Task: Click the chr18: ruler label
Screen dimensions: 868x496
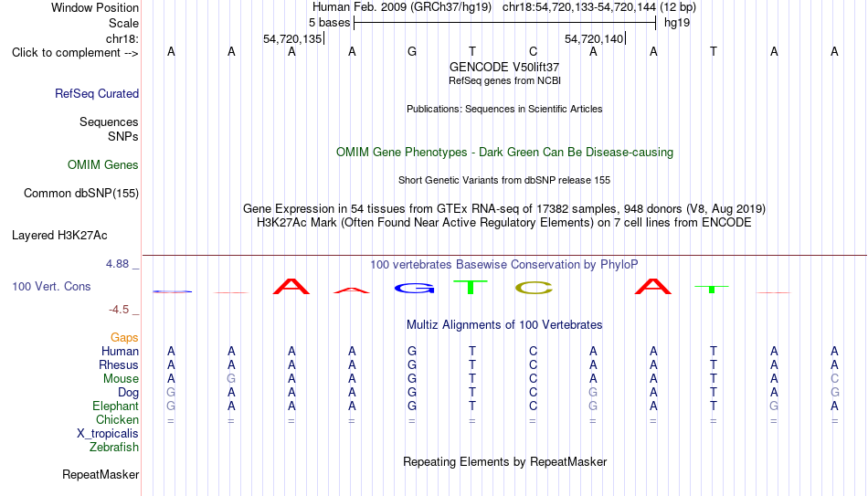Action: click(122, 38)
